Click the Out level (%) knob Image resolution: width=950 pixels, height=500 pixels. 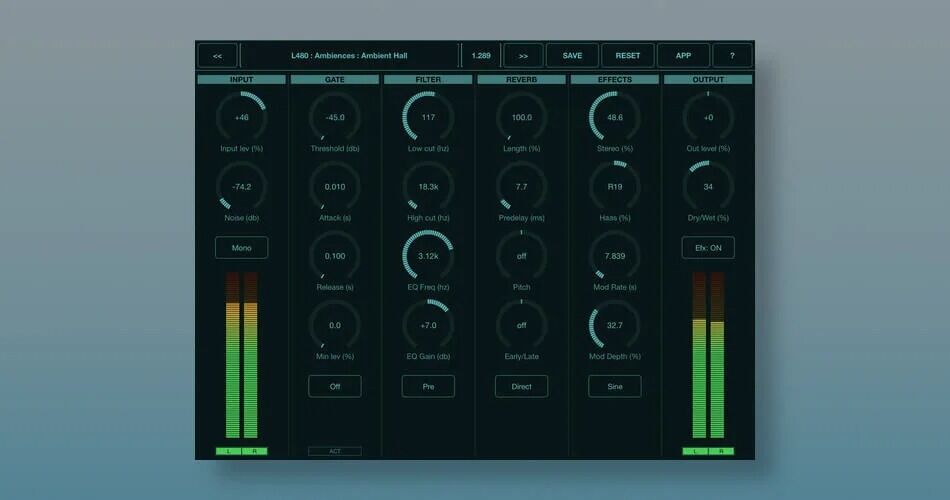(708, 117)
